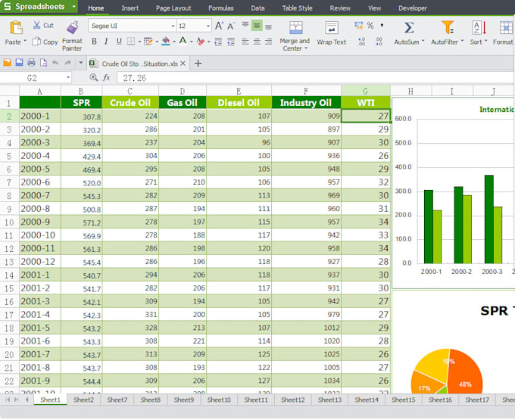Click the AutoSum sigma icon

[x=409, y=27]
